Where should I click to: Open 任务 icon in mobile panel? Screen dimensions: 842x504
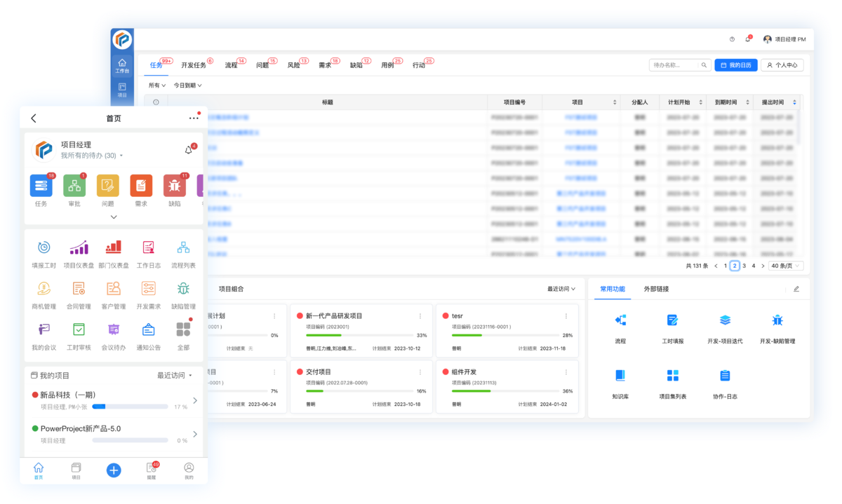(x=41, y=186)
